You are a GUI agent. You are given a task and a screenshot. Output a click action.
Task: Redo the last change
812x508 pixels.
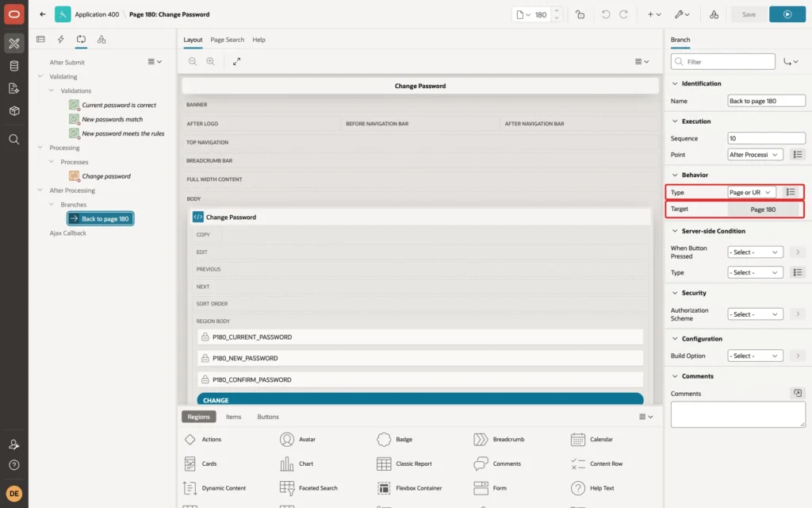[x=623, y=14]
